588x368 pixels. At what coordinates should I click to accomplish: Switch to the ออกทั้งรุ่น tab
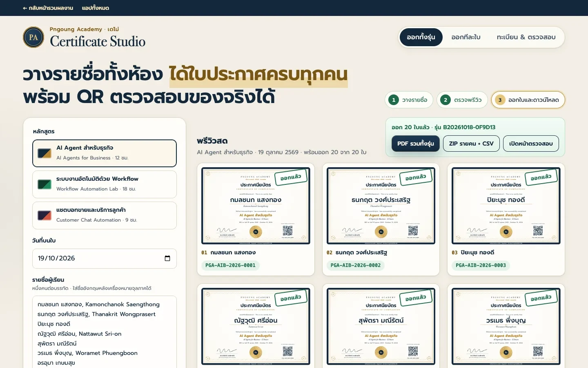pyautogui.click(x=421, y=37)
